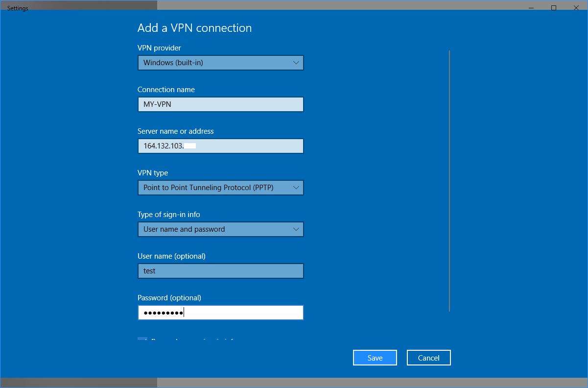Click the "User name (optional)" label

171,256
